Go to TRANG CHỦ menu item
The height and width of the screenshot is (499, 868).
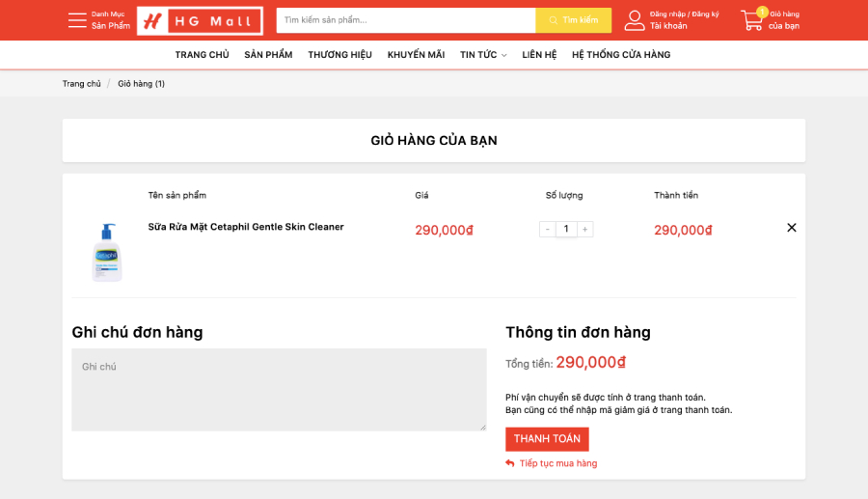click(203, 55)
